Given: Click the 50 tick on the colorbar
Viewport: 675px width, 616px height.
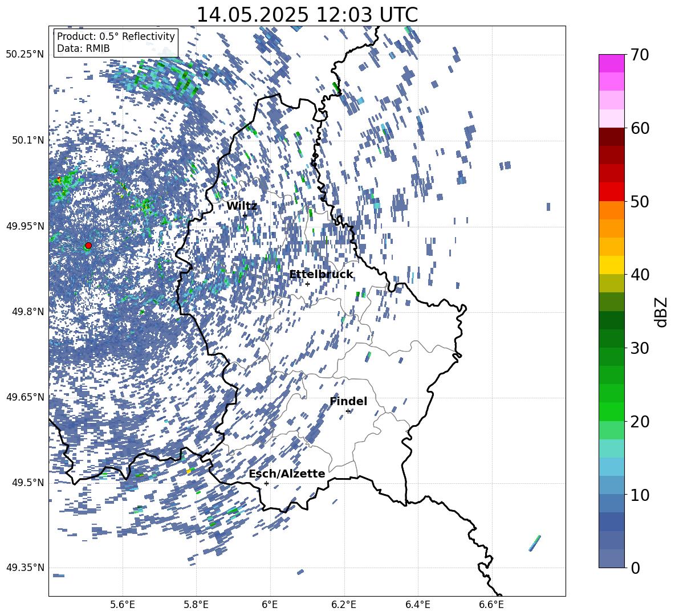Looking at the screenshot, I should (x=640, y=201).
